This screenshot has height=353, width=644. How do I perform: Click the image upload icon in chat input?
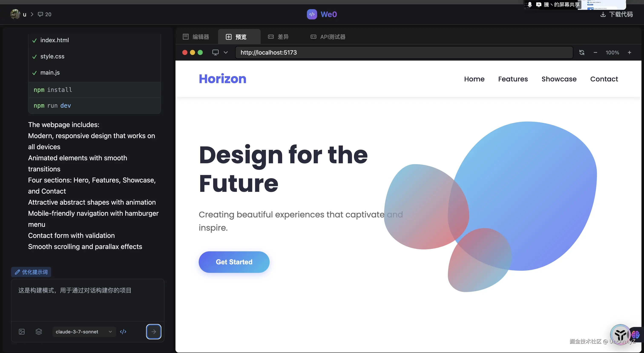(22, 332)
